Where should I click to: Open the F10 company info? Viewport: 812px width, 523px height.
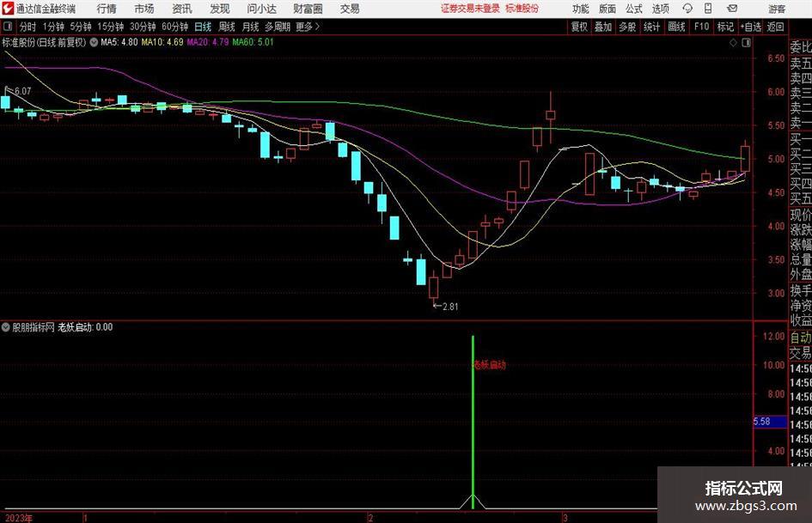coord(702,27)
